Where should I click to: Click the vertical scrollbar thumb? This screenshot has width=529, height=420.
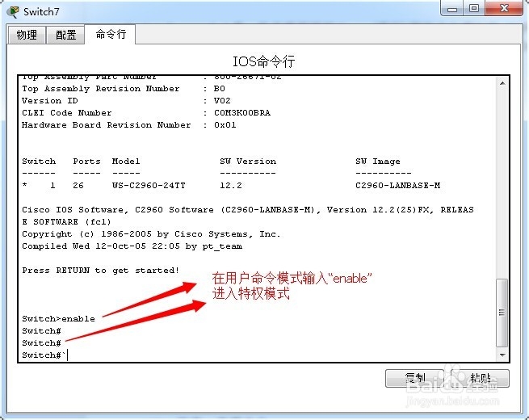pos(502,313)
